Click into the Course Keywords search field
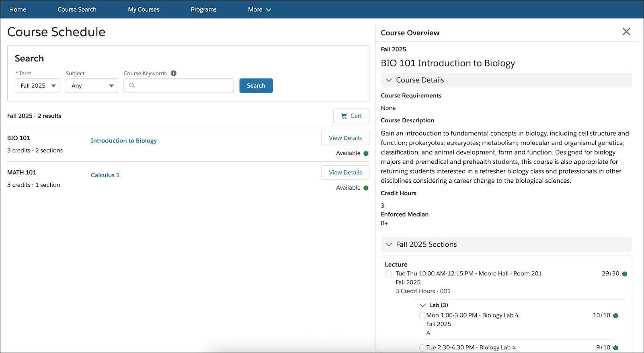 [178, 86]
